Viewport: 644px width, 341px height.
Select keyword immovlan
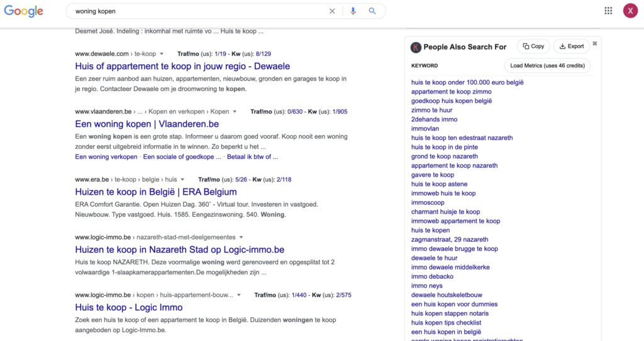tap(425, 129)
